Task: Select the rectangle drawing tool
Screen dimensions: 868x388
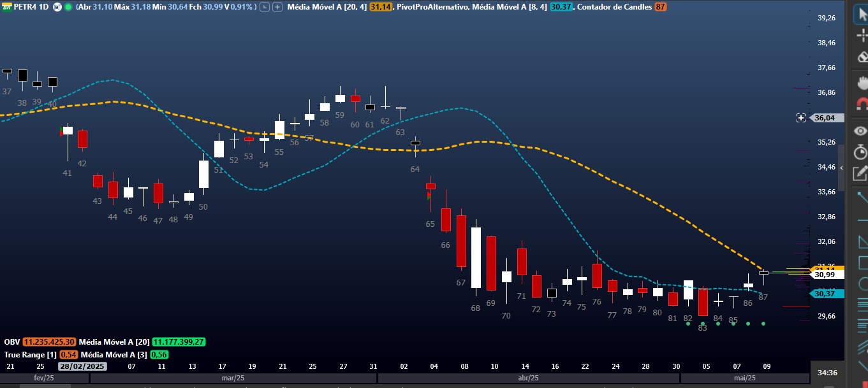Action: pyautogui.click(x=863, y=262)
